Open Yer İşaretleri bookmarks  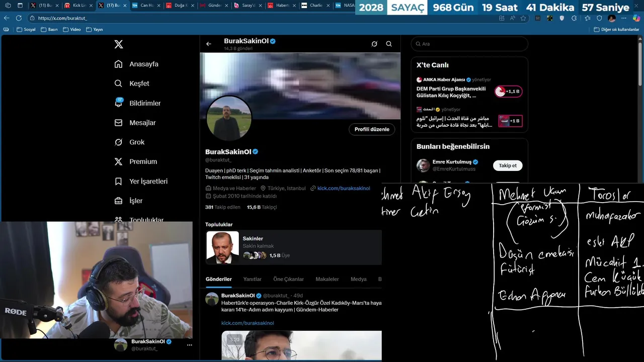[141, 181]
